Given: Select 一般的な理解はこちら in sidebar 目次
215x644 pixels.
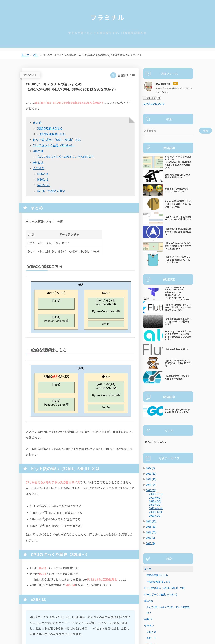Looking at the screenshot, I should tap(158, 581).
